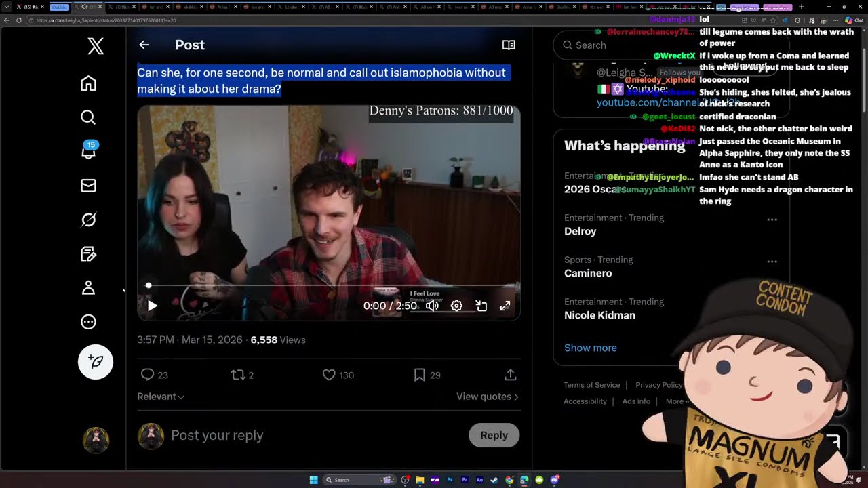Open Caminero trending topic
This screenshot has width=868, height=488.
click(x=588, y=273)
